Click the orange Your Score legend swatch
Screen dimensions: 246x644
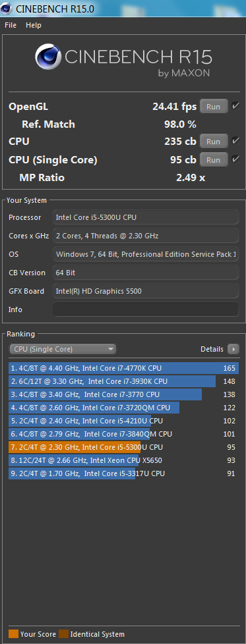(x=14, y=633)
